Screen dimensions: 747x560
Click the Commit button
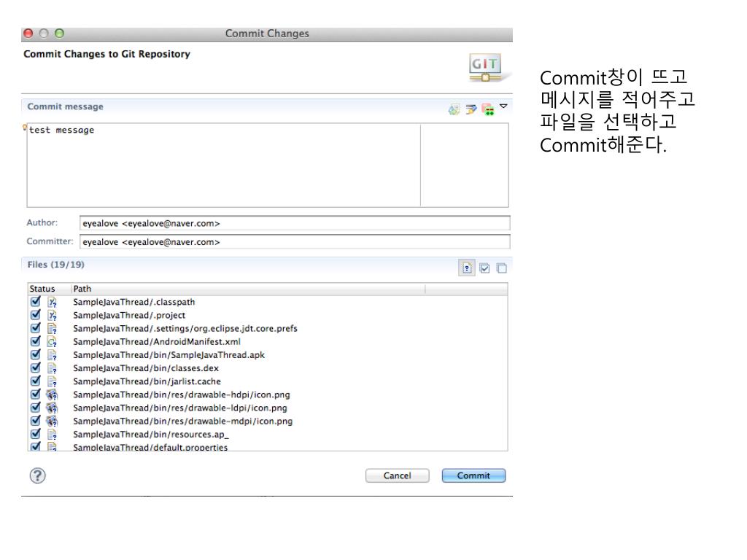(x=473, y=475)
